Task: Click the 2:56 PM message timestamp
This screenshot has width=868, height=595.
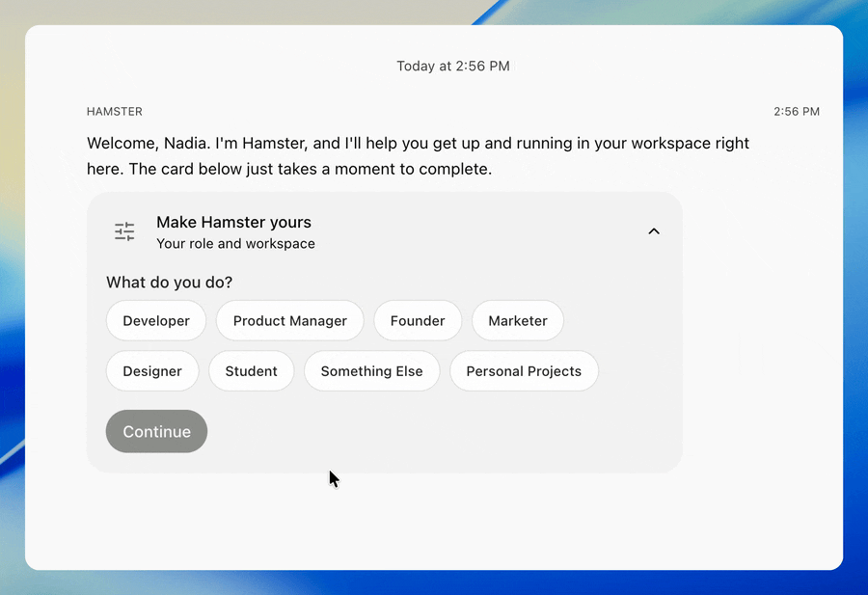Action: pos(797,111)
